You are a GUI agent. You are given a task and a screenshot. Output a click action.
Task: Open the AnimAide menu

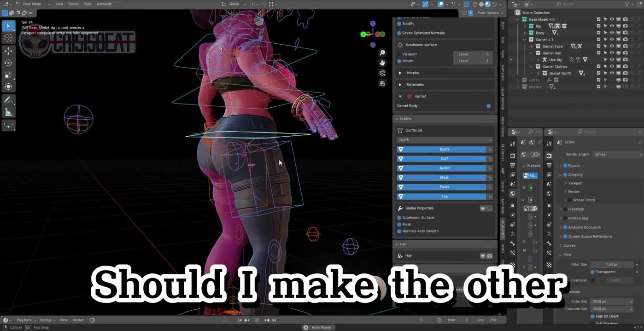(104, 4)
